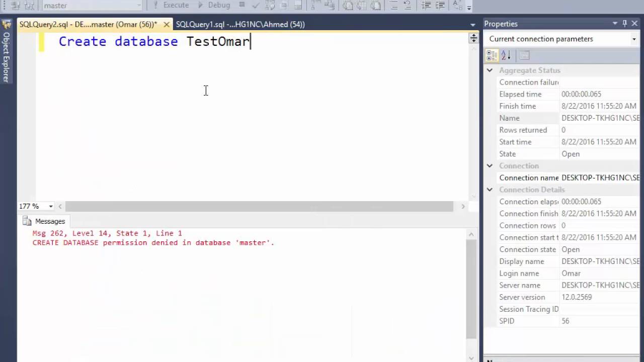Switch to the SQLQuery1.sql Ahmed tab
644x362 pixels.
[240, 24]
